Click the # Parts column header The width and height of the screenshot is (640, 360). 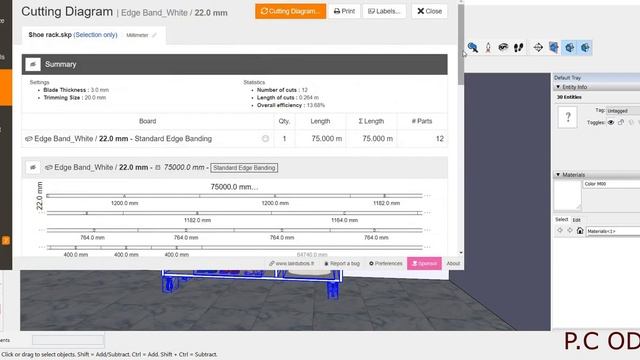pos(422,121)
